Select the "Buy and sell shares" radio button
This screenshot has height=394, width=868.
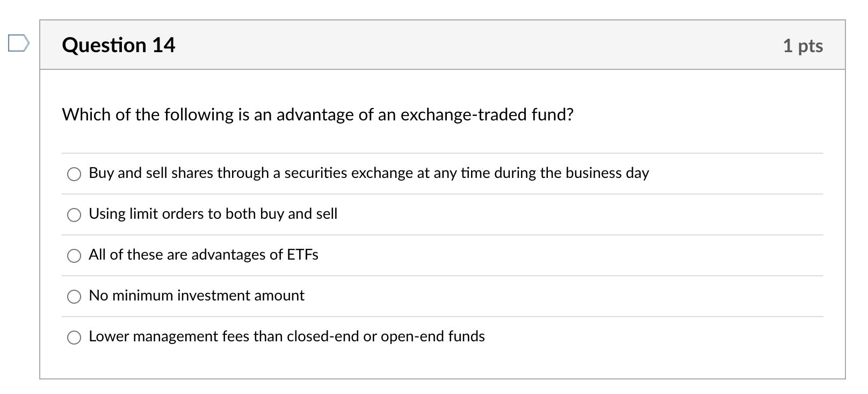pos(74,174)
